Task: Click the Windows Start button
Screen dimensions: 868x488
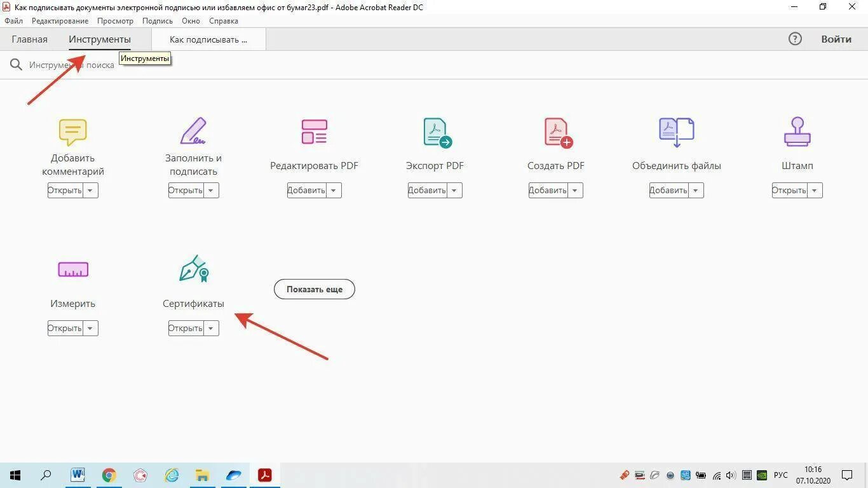Action: point(15,475)
